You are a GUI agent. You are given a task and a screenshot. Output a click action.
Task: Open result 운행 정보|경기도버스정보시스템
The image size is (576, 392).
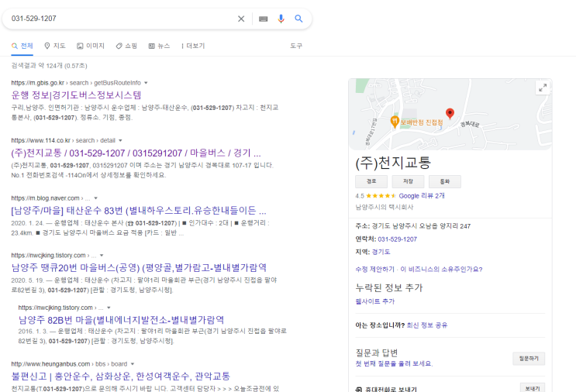[76, 95]
